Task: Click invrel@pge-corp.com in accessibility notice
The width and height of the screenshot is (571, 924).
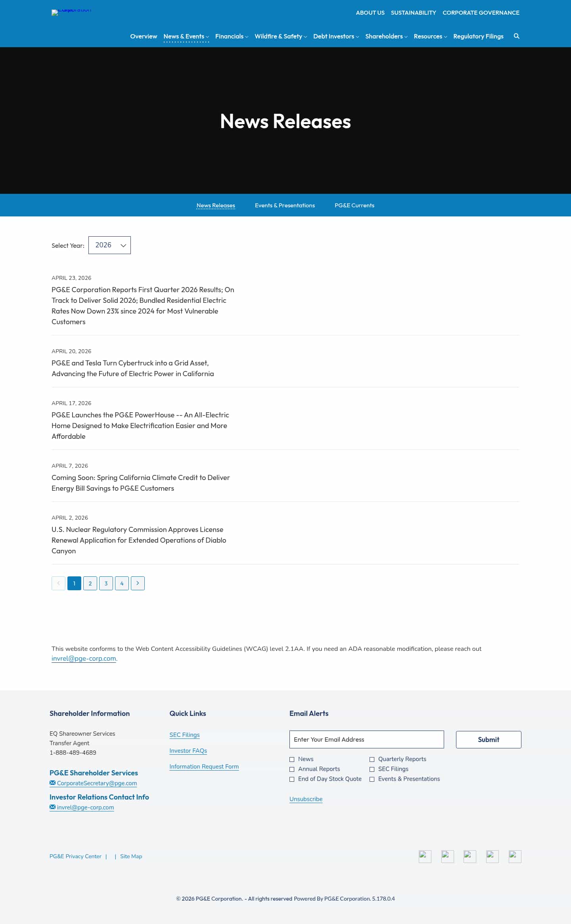Action: pos(84,658)
